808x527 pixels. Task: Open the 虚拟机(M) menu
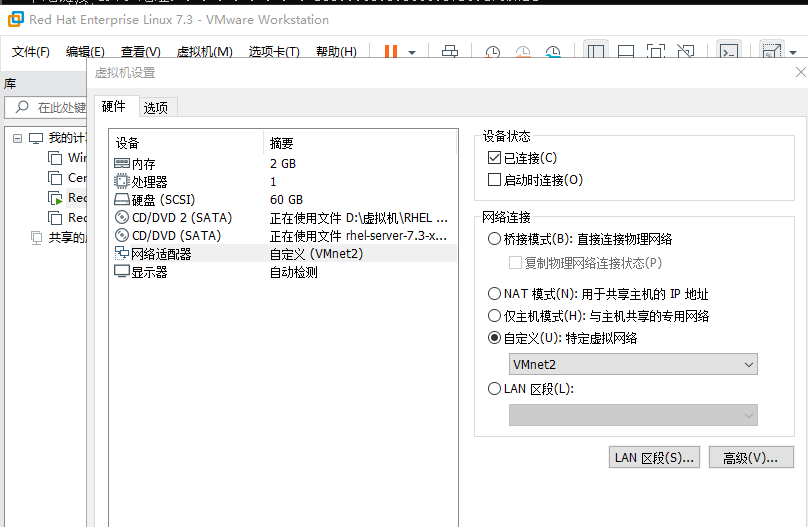205,52
